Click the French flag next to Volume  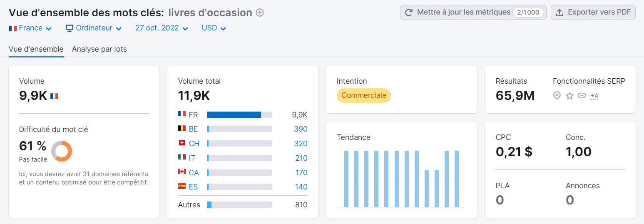click(x=54, y=96)
